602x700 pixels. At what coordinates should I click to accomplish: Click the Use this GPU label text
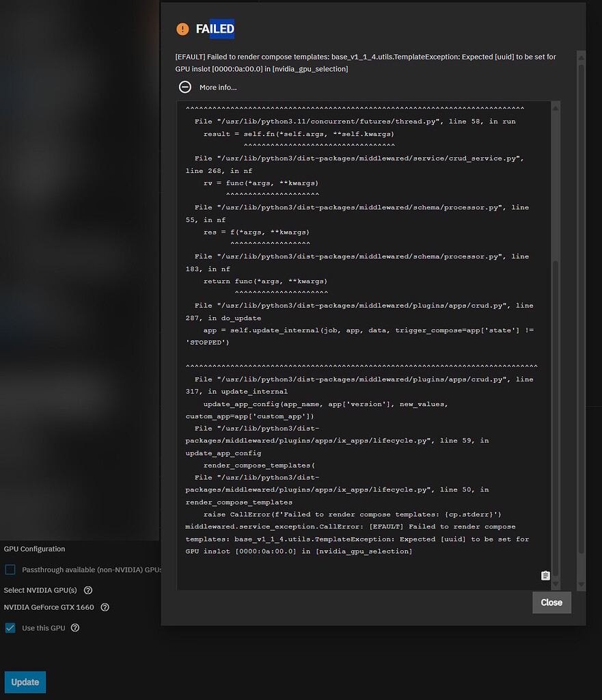click(44, 628)
